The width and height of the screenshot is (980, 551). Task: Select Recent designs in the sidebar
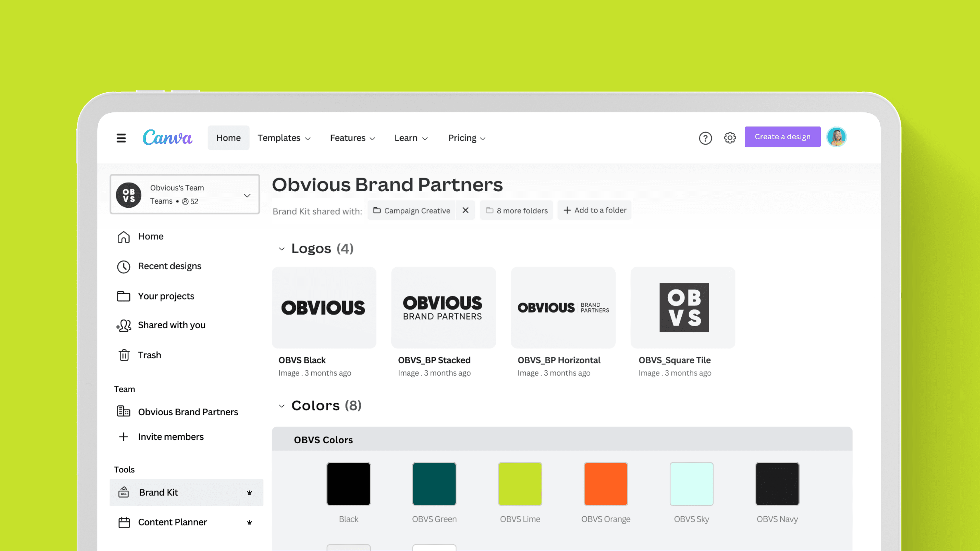pyautogui.click(x=170, y=266)
